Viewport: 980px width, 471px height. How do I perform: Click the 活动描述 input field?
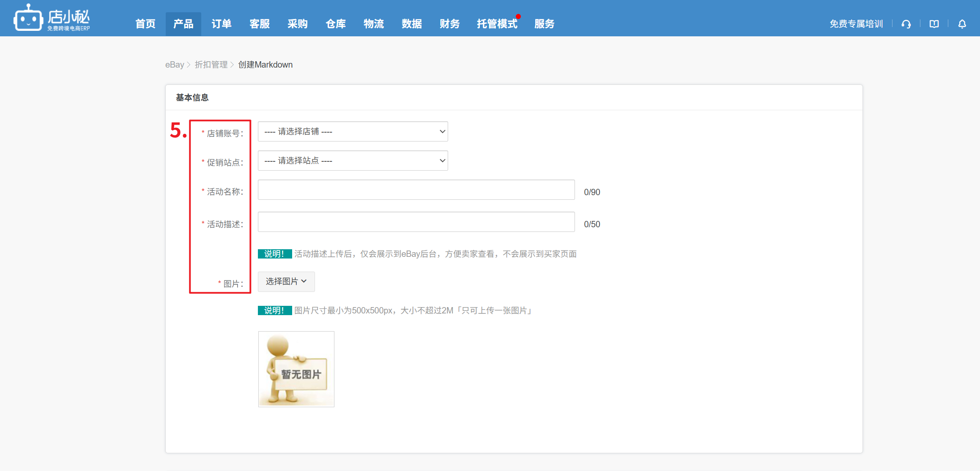416,222
